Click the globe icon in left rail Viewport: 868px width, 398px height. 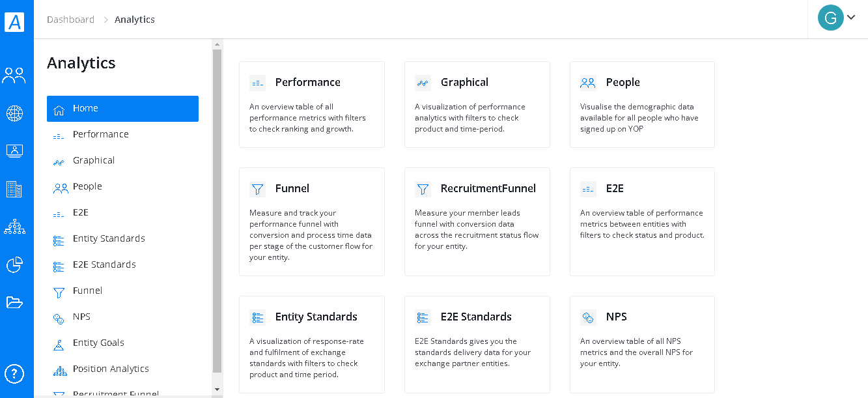click(x=14, y=113)
